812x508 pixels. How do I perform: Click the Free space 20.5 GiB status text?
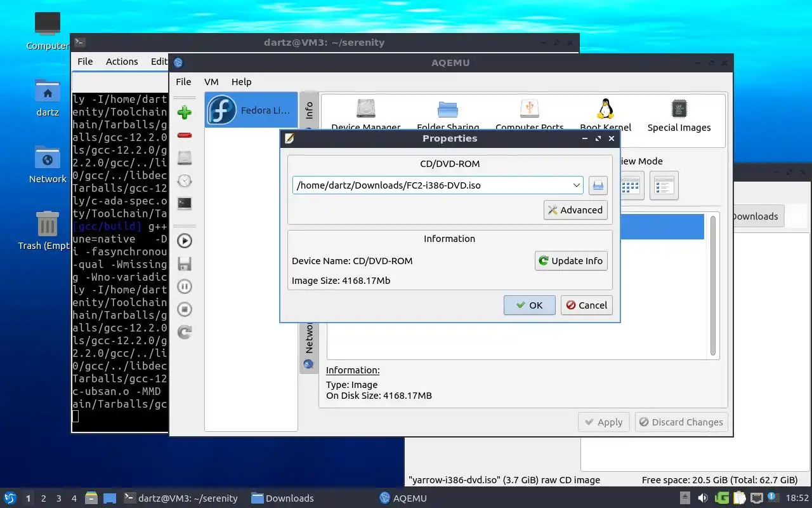[719, 480]
